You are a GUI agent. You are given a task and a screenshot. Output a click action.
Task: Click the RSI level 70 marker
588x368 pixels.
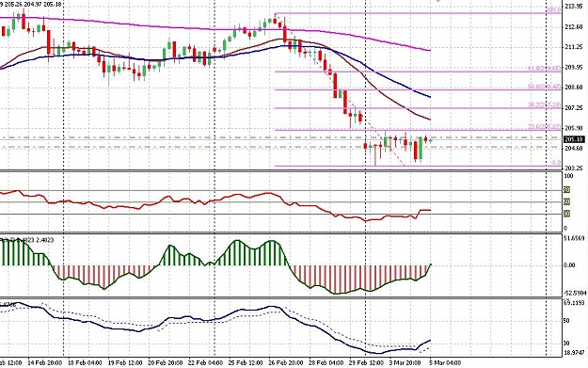(x=567, y=190)
